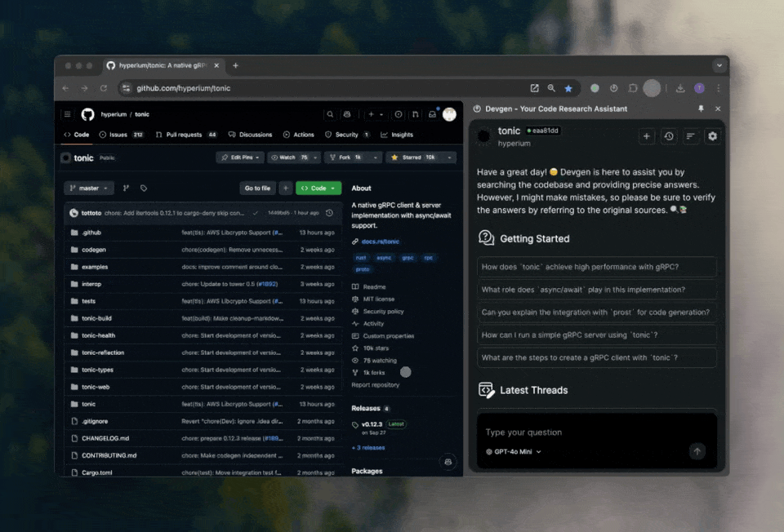Viewport: 784px width, 532px height.
Task: Open the GPT-4o Mini model selector
Action: [514, 451]
